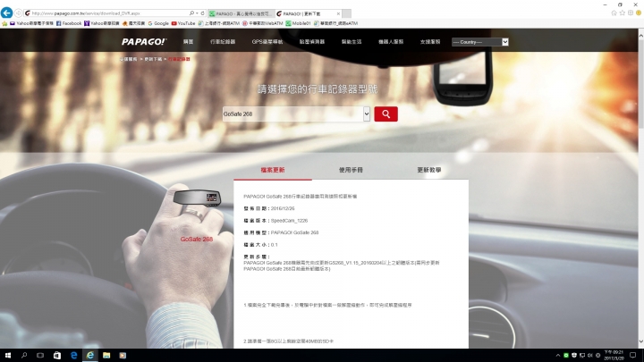Expand the GoSafe 268 model dropdown arrow
This screenshot has height=362, width=644.
tap(367, 114)
